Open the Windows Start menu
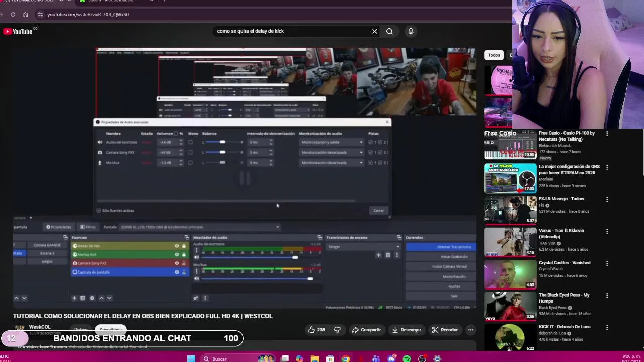 point(191,359)
